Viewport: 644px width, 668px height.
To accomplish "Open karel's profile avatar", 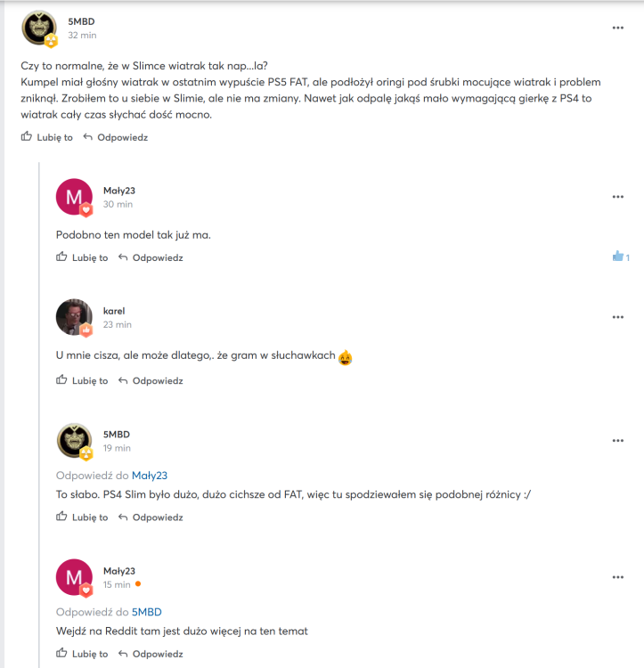I will (74, 317).
